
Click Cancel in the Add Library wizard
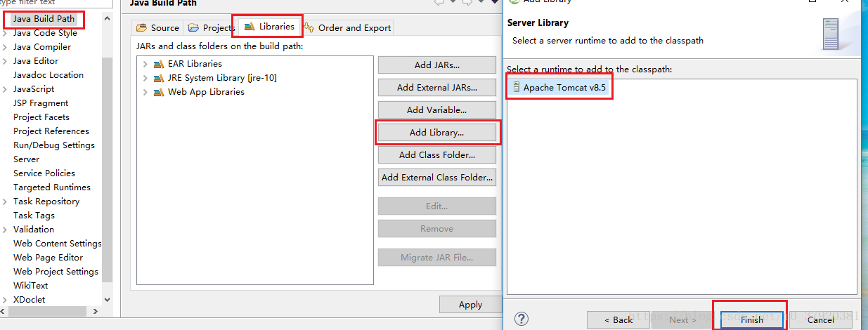click(x=820, y=320)
